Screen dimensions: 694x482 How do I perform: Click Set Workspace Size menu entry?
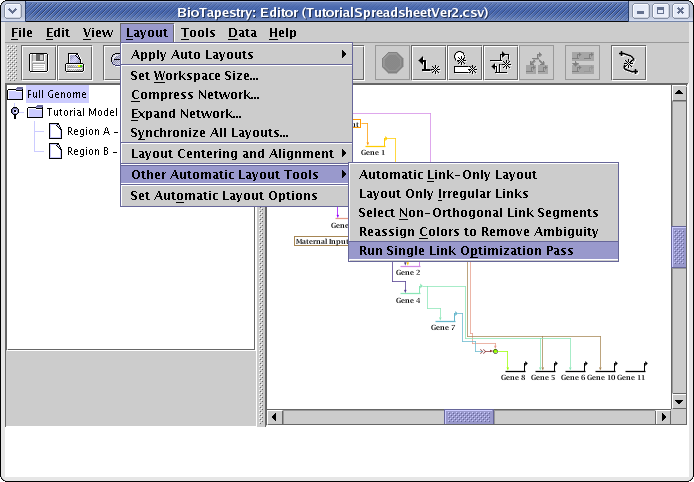(x=194, y=75)
